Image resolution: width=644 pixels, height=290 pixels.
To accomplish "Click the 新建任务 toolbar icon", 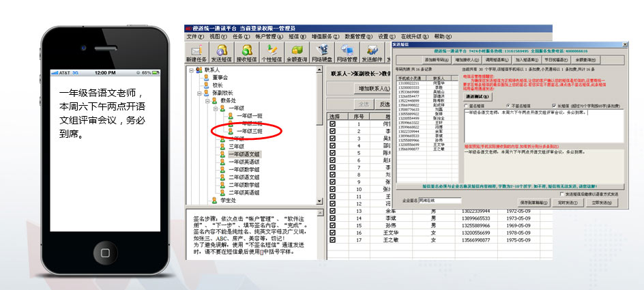I will pos(196,53).
